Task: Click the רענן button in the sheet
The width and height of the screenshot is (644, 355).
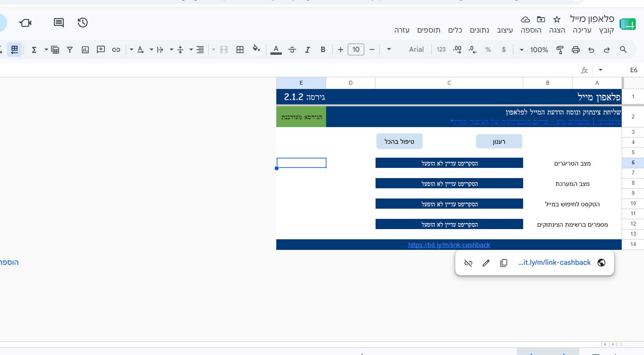Action: point(499,142)
